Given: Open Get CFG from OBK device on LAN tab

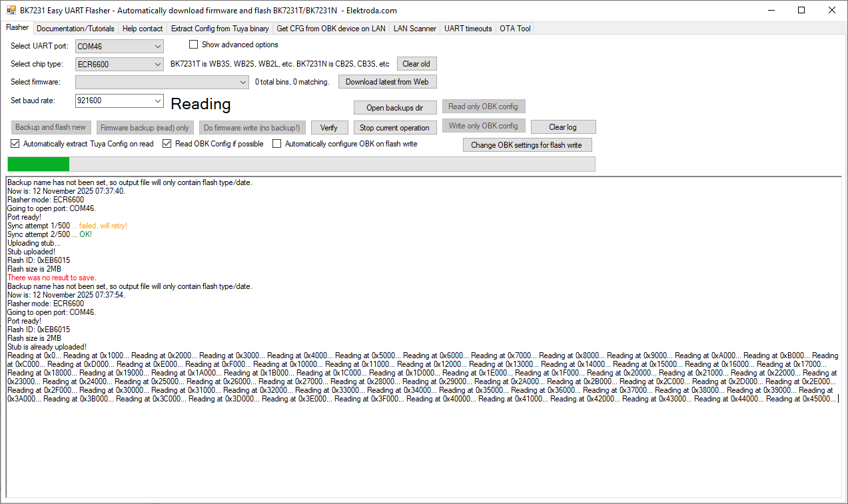Looking at the screenshot, I should (x=331, y=29).
